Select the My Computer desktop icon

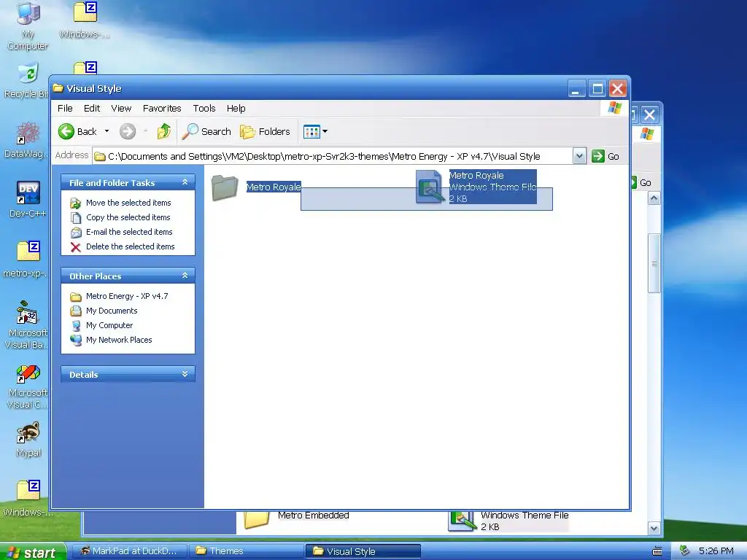[28, 25]
